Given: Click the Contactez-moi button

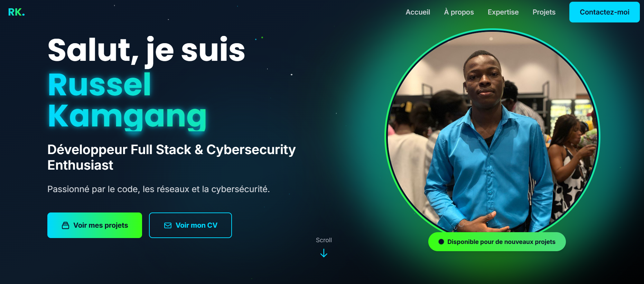Looking at the screenshot, I should point(604,12).
